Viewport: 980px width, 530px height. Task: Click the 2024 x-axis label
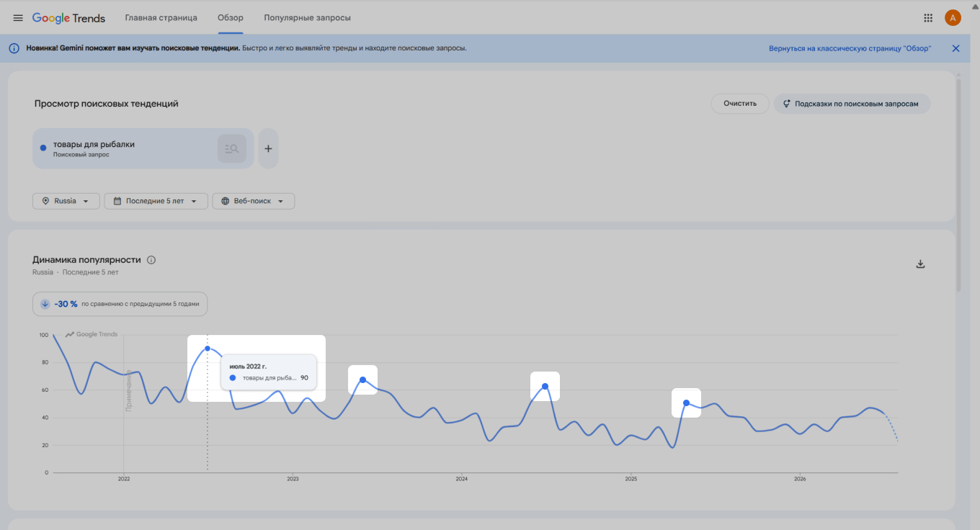(462, 479)
